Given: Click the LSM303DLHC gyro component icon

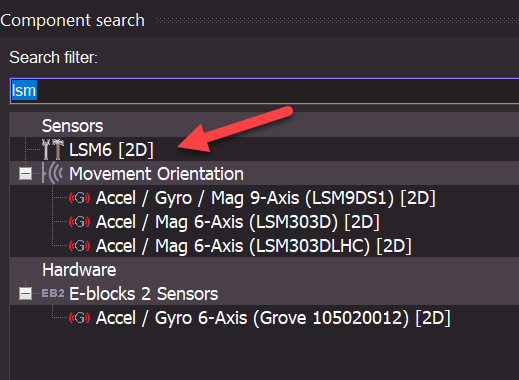Looking at the screenshot, I should point(79,246).
